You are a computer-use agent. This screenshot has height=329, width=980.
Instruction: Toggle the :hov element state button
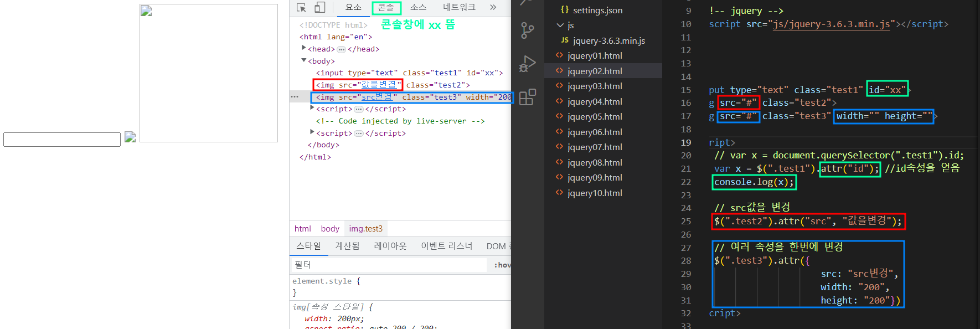(502, 265)
